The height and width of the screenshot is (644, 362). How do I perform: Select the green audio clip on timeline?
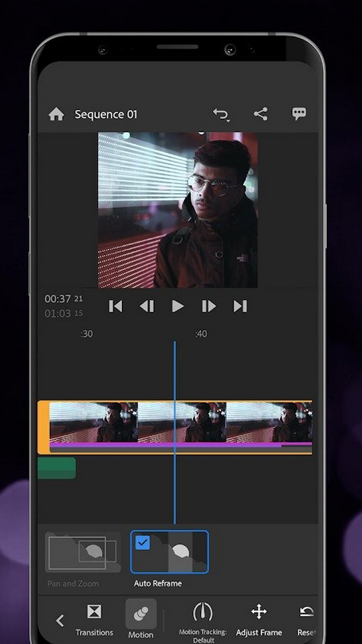pos(56,468)
